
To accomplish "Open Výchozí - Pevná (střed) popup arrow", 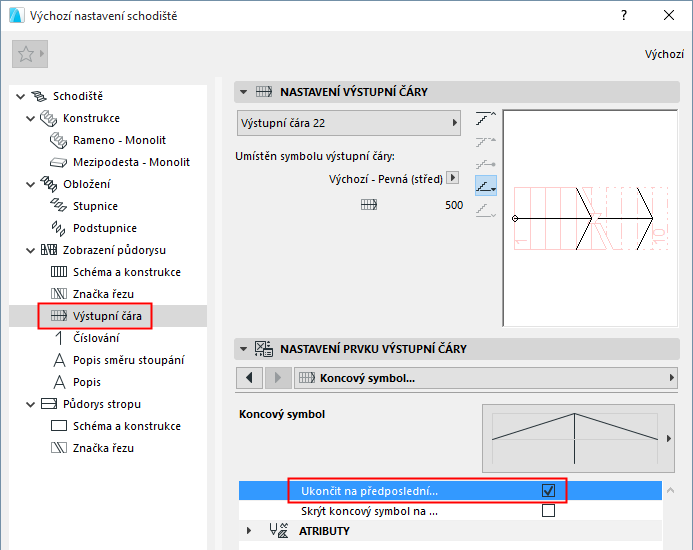I will tap(453, 178).
